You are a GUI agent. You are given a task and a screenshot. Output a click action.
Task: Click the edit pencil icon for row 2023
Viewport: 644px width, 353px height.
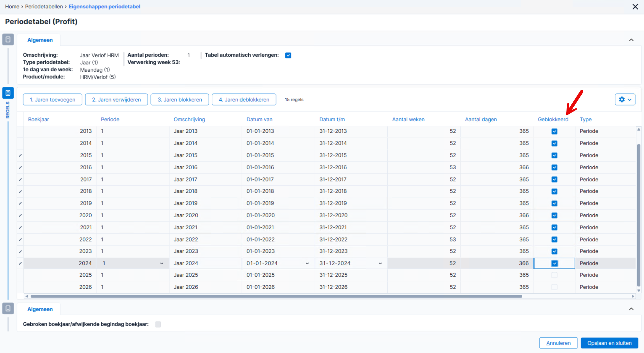(20, 251)
